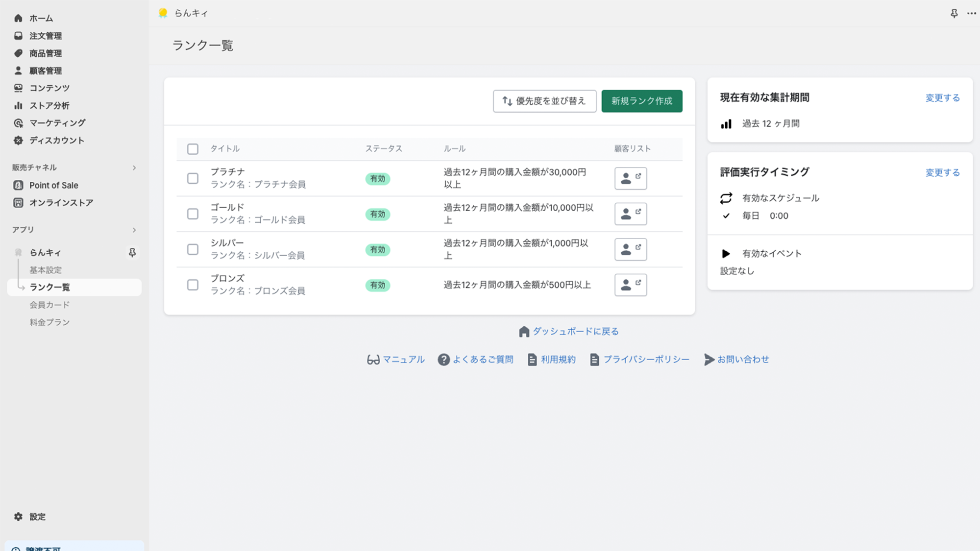Check the ゴールド row checkbox
980x551 pixels.
(193, 214)
